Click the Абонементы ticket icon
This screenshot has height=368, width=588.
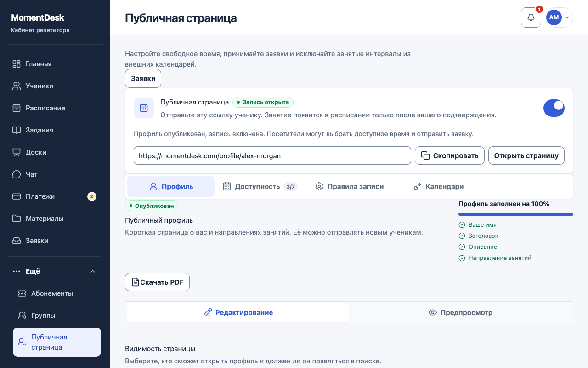[22, 293]
